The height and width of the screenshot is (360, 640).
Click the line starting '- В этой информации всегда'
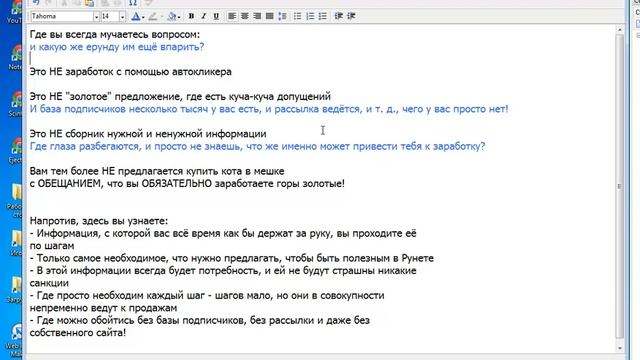click(223, 271)
